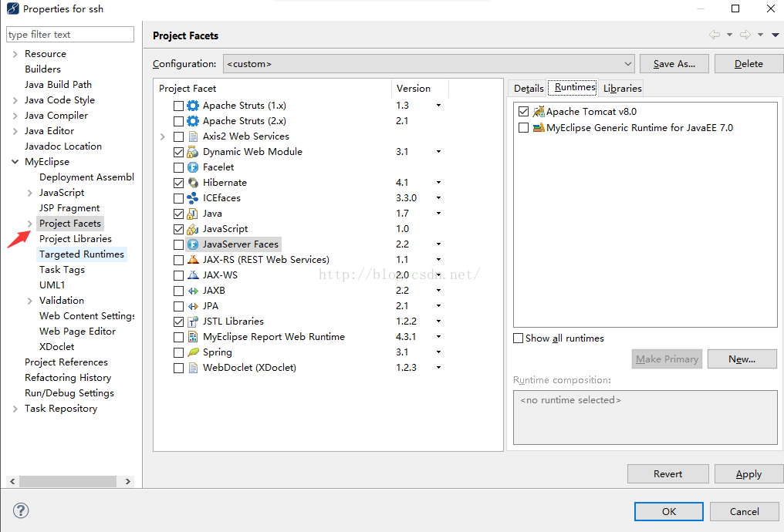Click the Version column header

420,89
